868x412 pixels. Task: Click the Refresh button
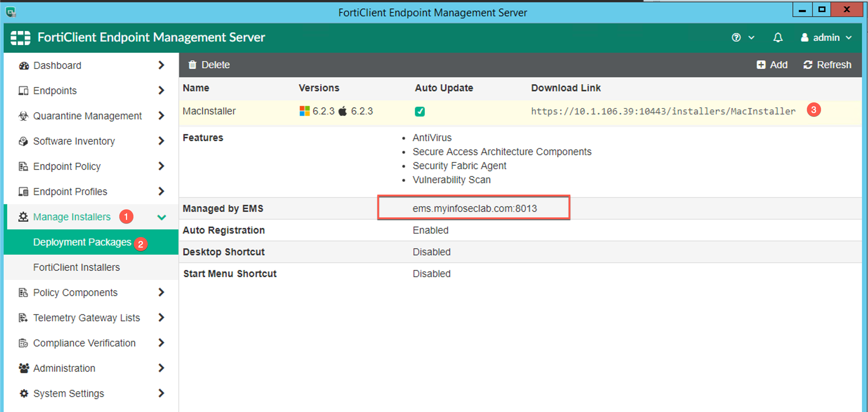point(827,65)
